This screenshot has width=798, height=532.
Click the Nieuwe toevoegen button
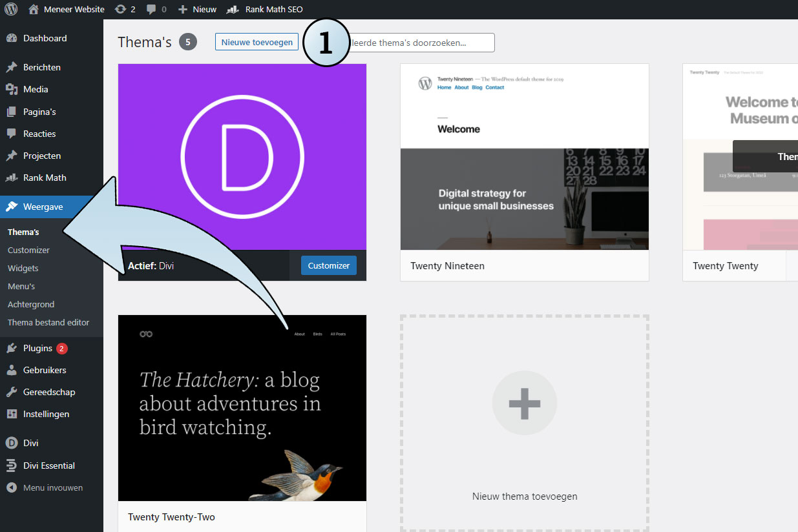pyautogui.click(x=257, y=42)
